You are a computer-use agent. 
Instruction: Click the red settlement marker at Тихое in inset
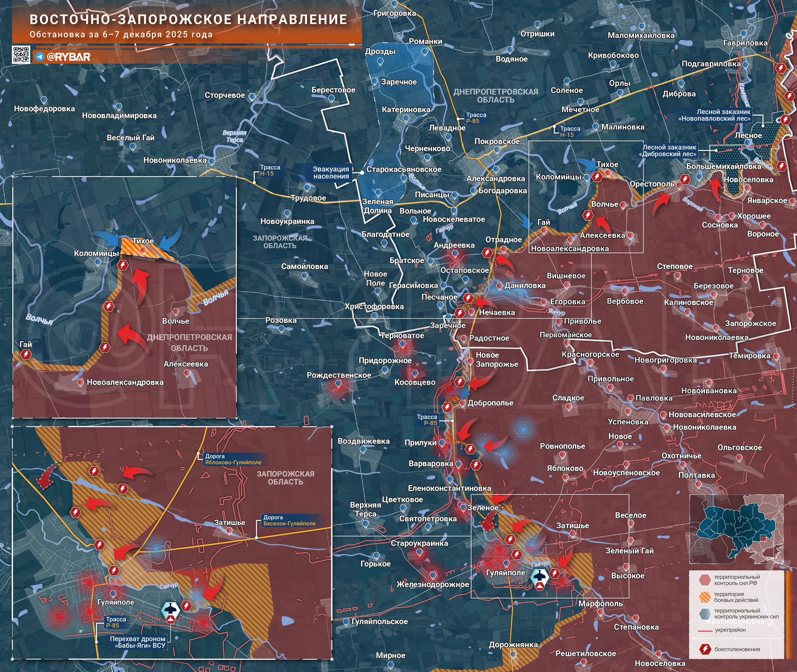point(143,250)
